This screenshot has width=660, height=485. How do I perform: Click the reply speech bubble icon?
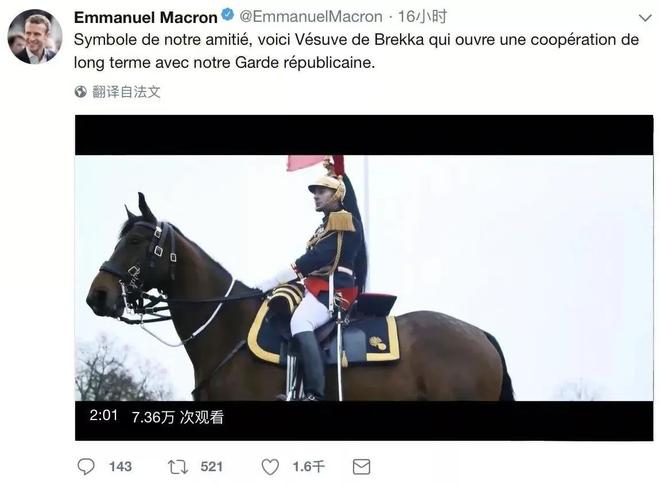click(86, 466)
